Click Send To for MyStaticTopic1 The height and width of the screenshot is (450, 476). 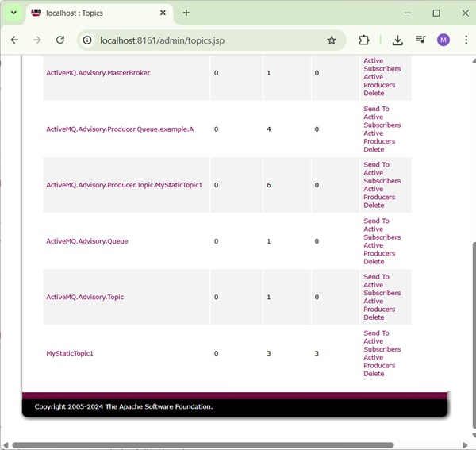coord(376,333)
